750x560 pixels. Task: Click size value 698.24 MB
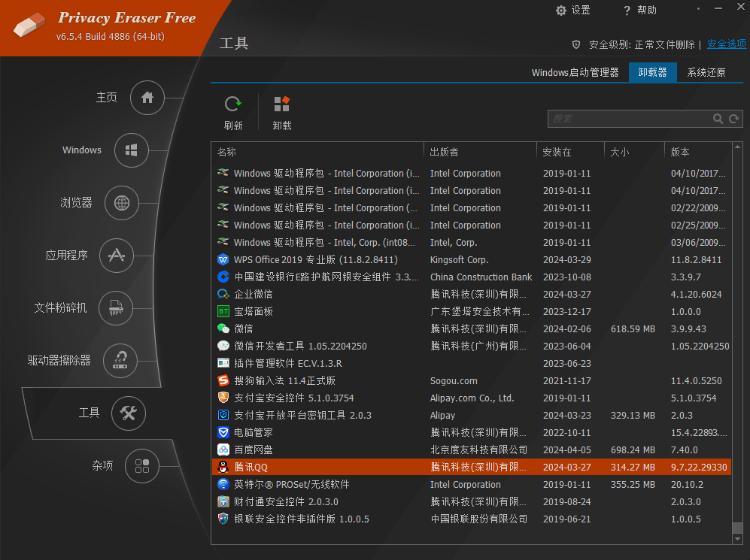(x=633, y=450)
